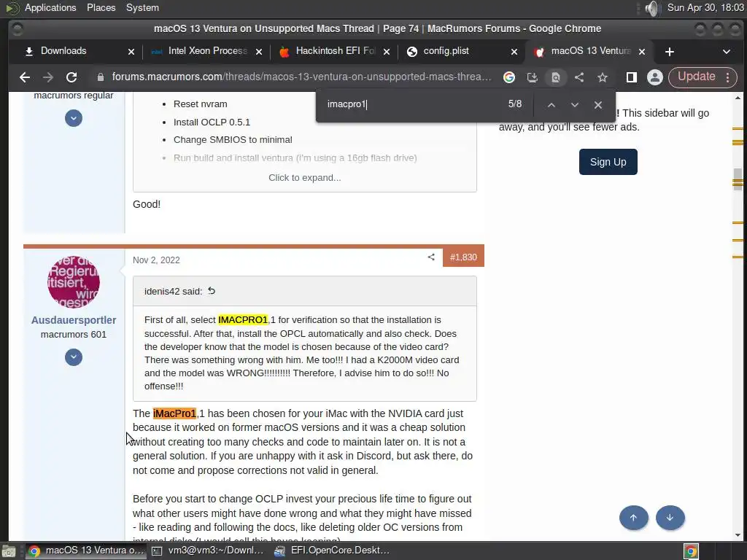Screen dimensions: 747x560
Task: Click the Update button in Chrome toolbar
Action: (x=697, y=77)
